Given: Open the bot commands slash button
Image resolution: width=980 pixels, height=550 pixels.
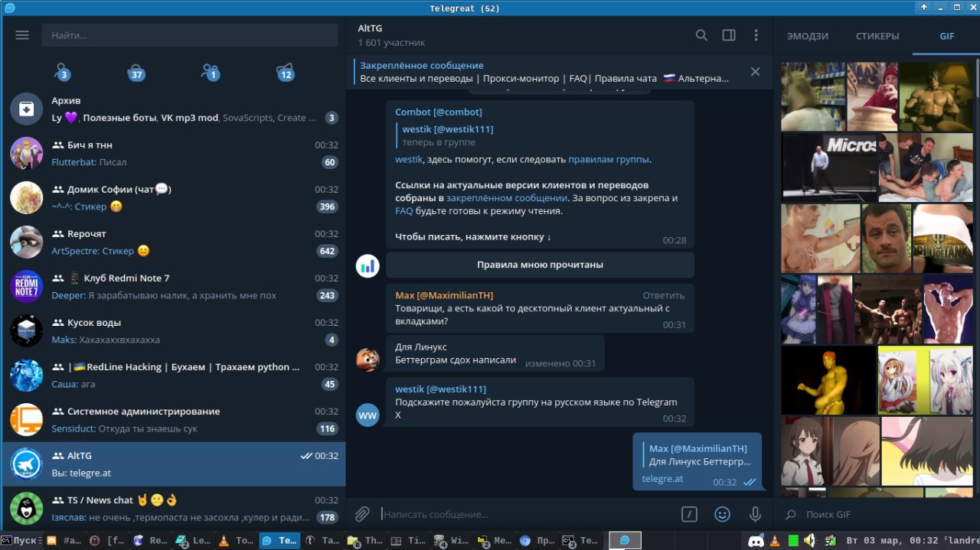Looking at the screenshot, I should pos(690,514).
